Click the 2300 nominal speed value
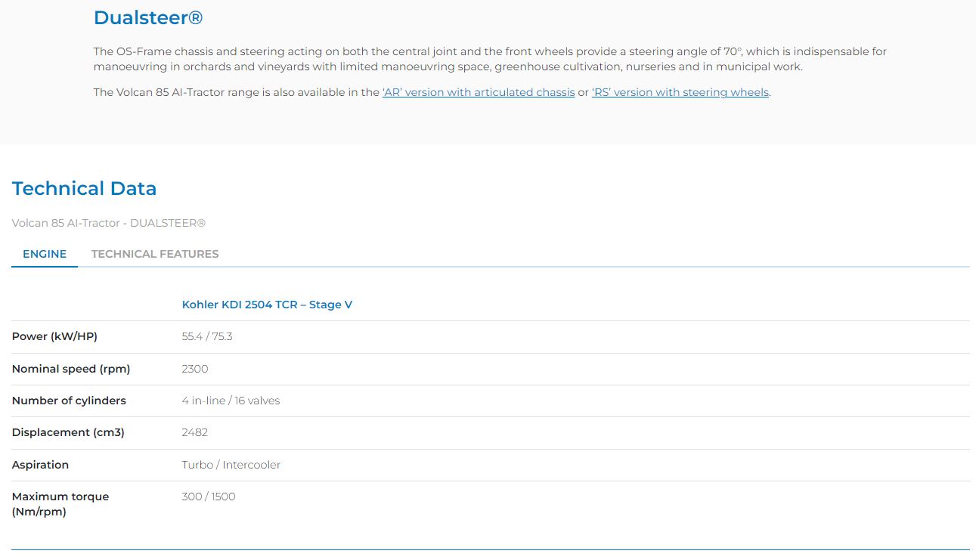976x560 pixels. pyautogui.click(x=195, y=369)
